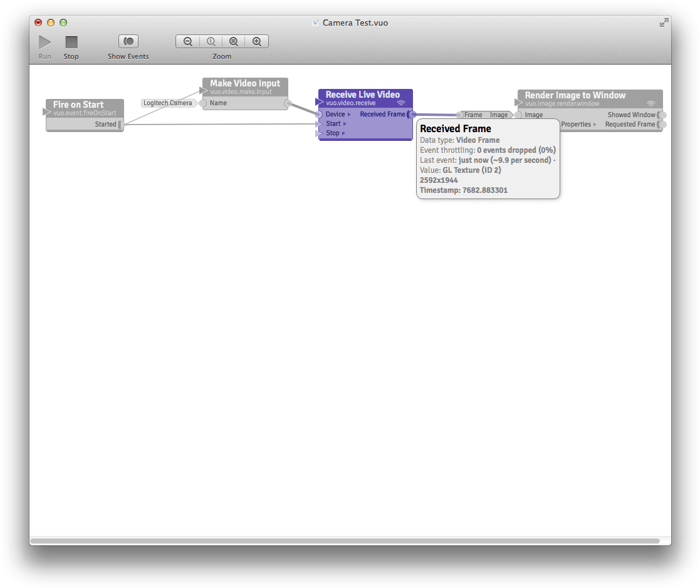Click the Logitech Camera constant value

(167, 103)
